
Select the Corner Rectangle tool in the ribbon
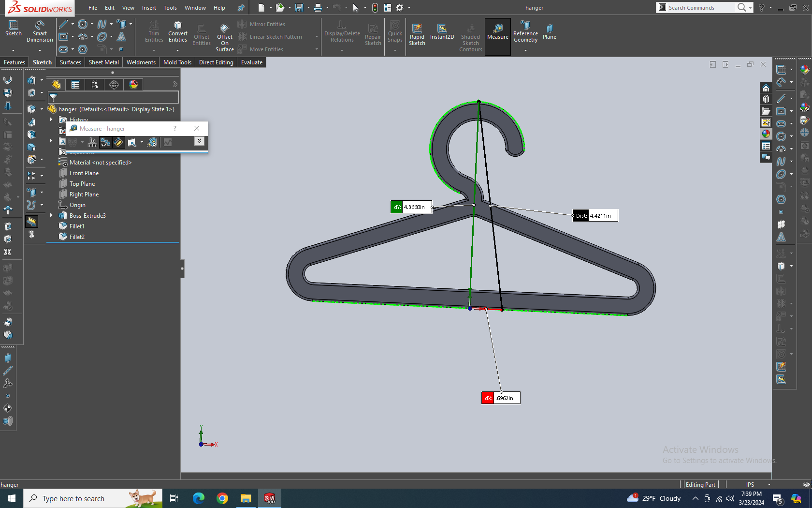(63, 37)
